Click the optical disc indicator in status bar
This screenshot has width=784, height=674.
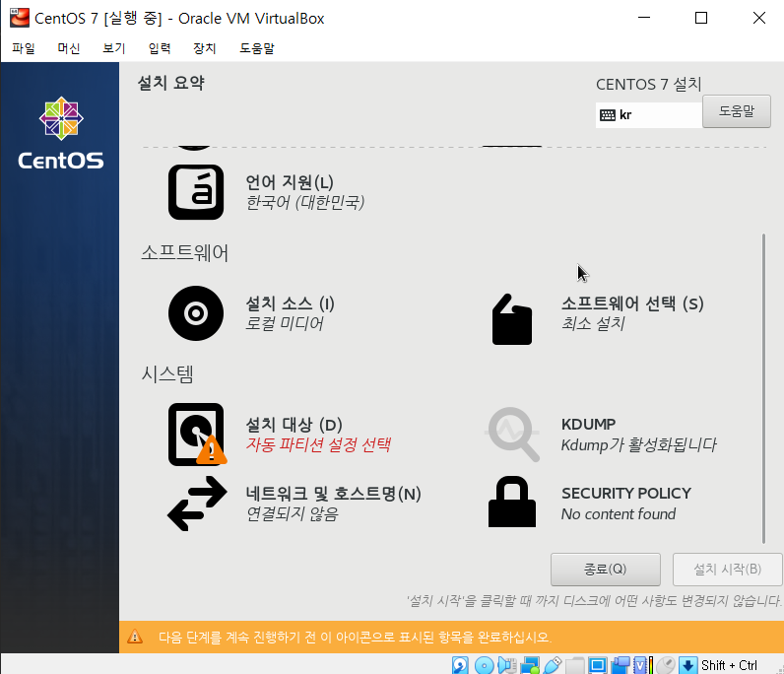(484, 665)
